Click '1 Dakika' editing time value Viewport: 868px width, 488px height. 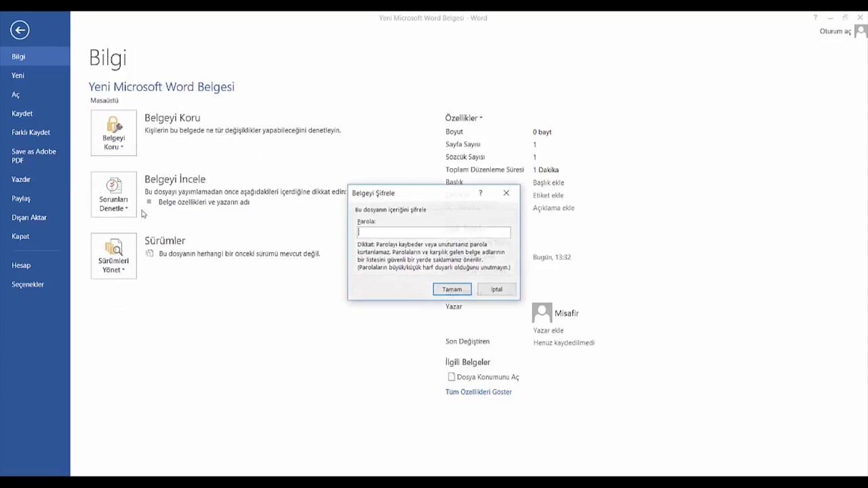(x=546, y=170)
